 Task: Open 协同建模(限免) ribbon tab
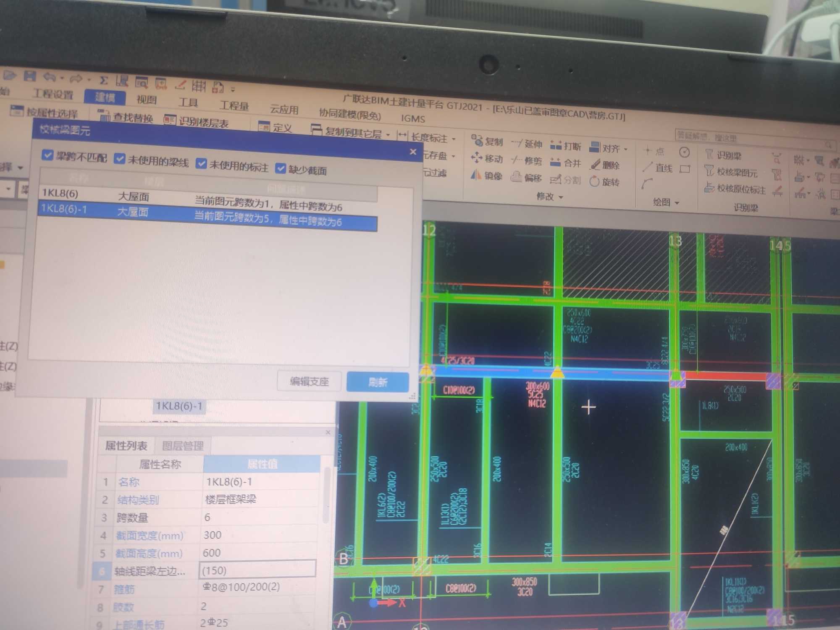pos(350,114)
